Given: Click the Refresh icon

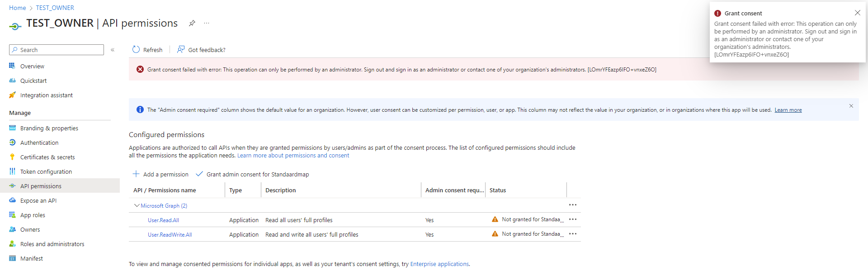Looking at the screenshot, I should click(x=136, y=49).
